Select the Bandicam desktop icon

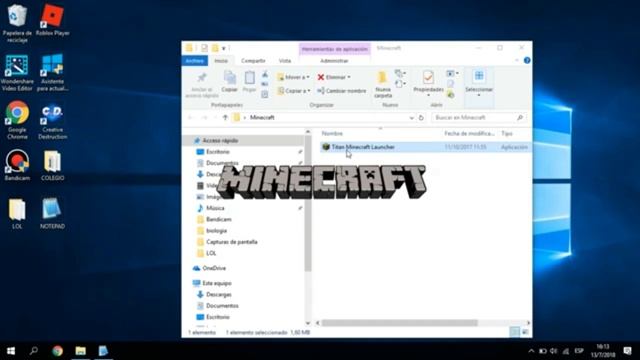pos(17,165)
